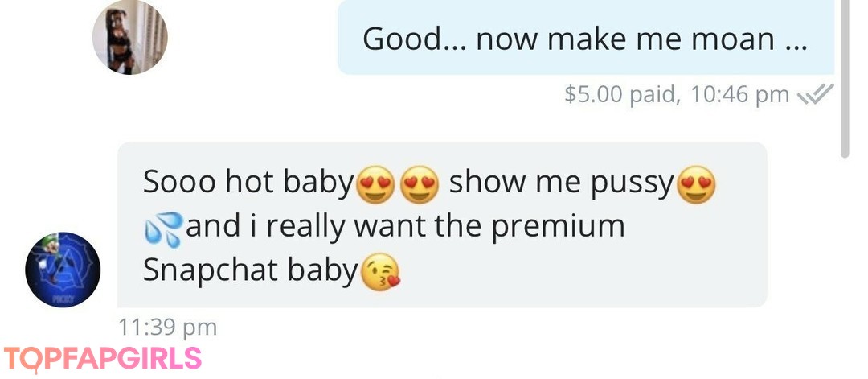Image resolution: width=868 pixels, height=379 pixels.
Task: Click the '10:46 pm' sent timestamp
Action: click(739, 93)
